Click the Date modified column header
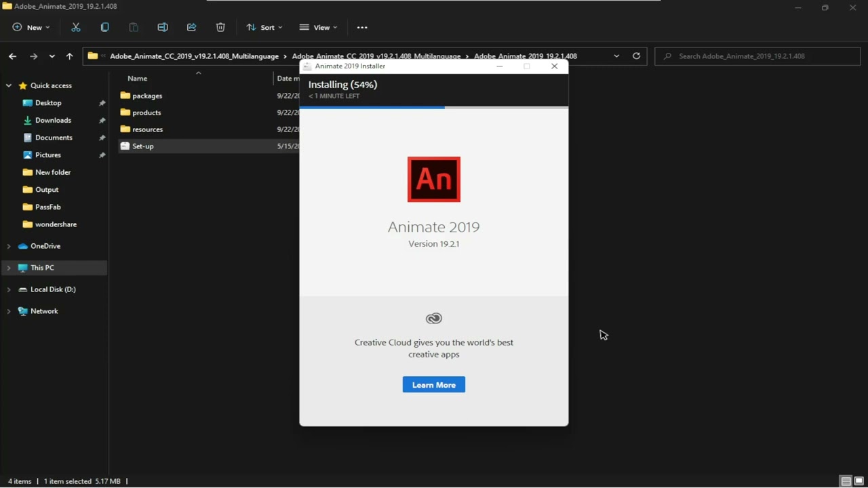 (x=287, y=78)
